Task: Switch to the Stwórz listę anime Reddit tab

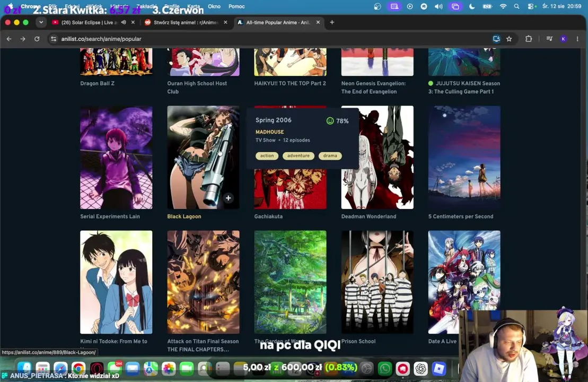Action: point(186,22)
